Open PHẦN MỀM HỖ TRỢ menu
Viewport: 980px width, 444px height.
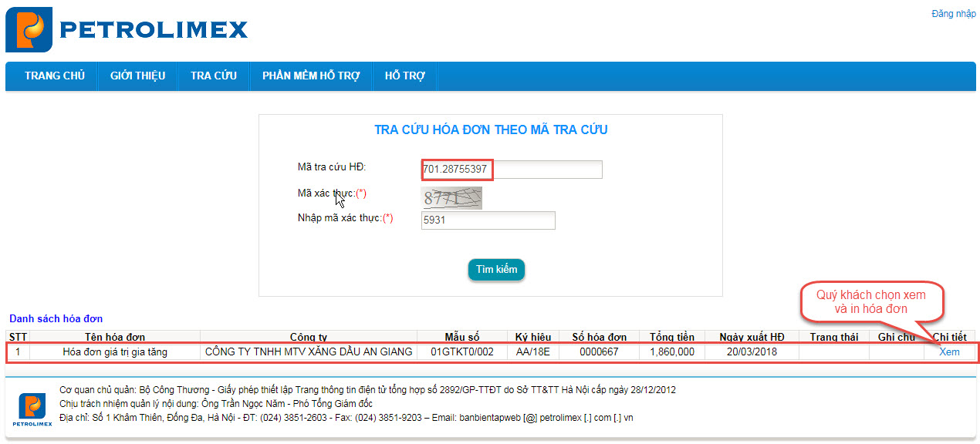311,76
